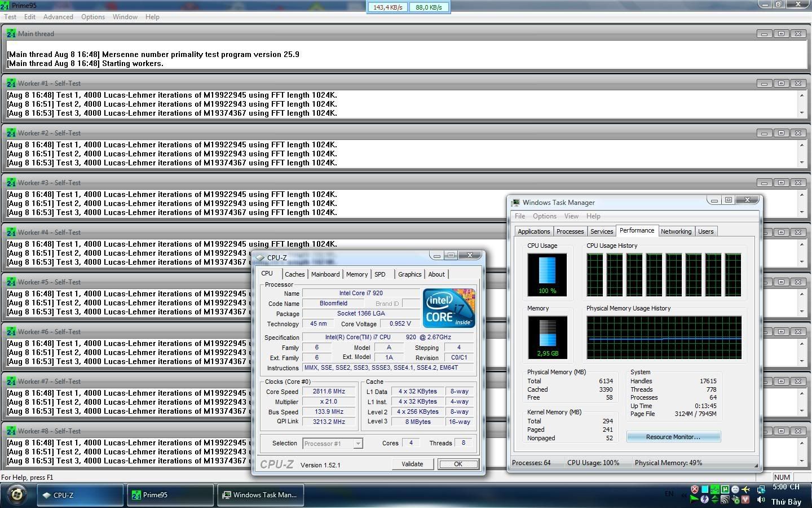Open the Window menu in Prime95
812x508 pixels.
[125, 17]
